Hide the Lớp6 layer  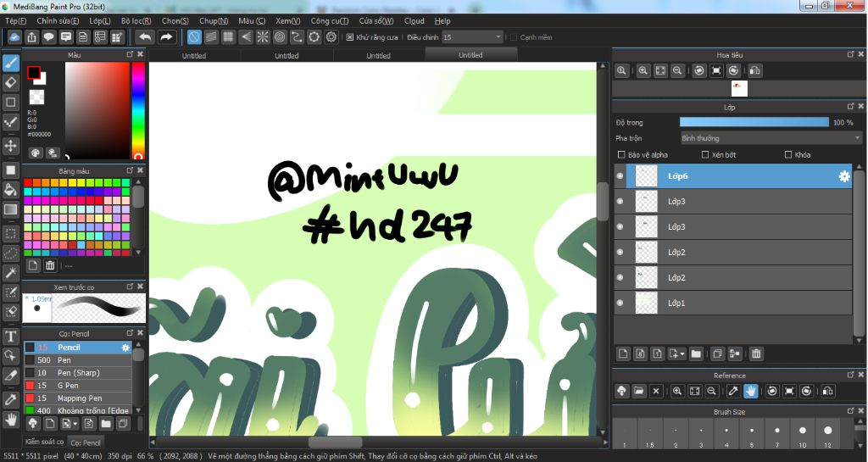620,176
